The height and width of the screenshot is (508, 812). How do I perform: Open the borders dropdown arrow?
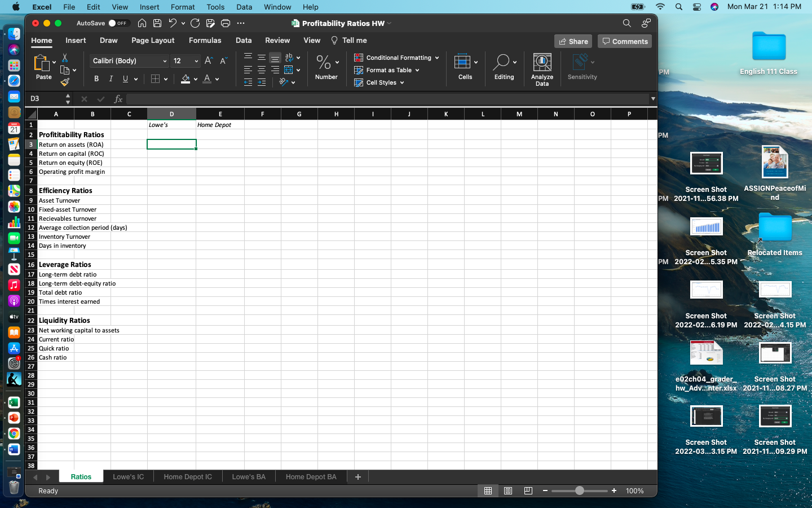pyautogui.click(x=166, y=78)
